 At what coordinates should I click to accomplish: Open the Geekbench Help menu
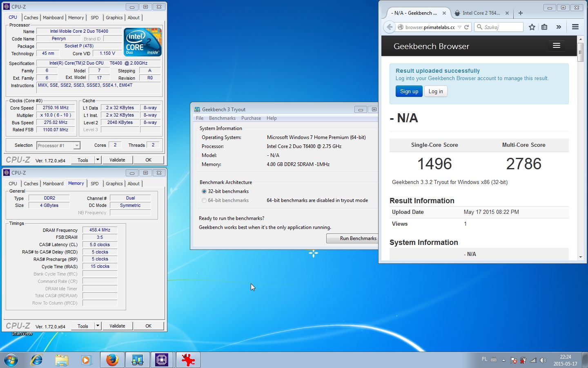[x=272, y=118]
